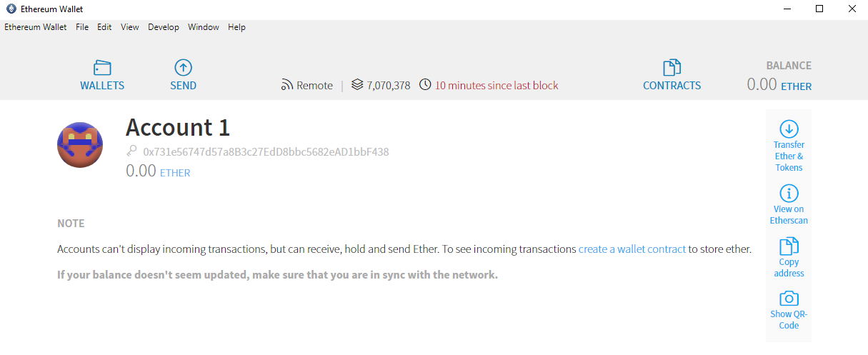
Task: Click the SEND label in header
Action: [184, 86]
